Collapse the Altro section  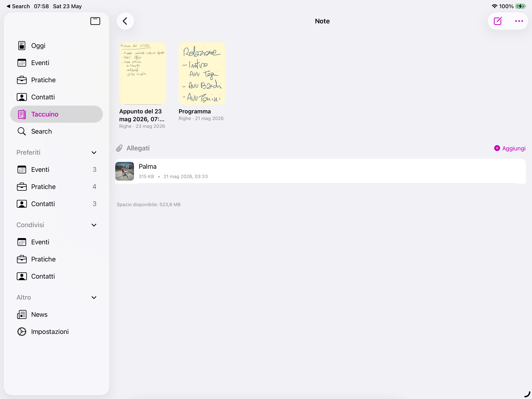click(94, 297)
